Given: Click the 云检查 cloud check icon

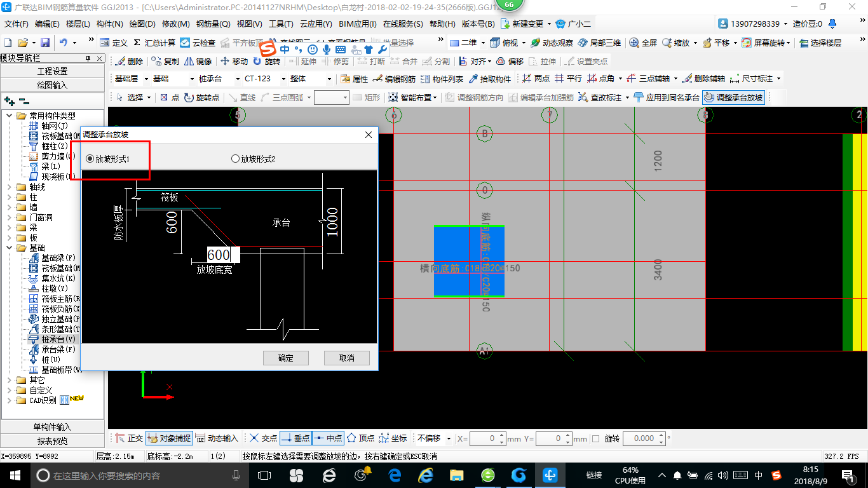Looking at the screenshot, I should [x=198, y=43].
